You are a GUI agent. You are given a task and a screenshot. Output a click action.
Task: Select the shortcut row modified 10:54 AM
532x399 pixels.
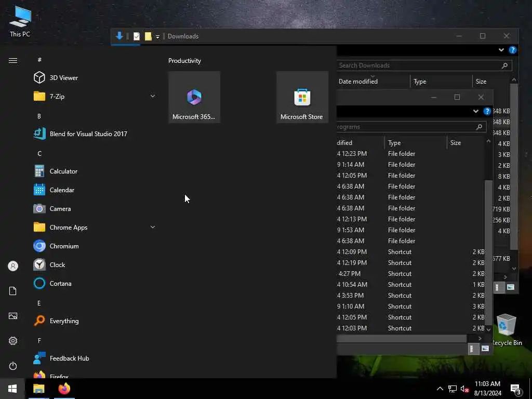pyautogui.click(x=410, y=285)
